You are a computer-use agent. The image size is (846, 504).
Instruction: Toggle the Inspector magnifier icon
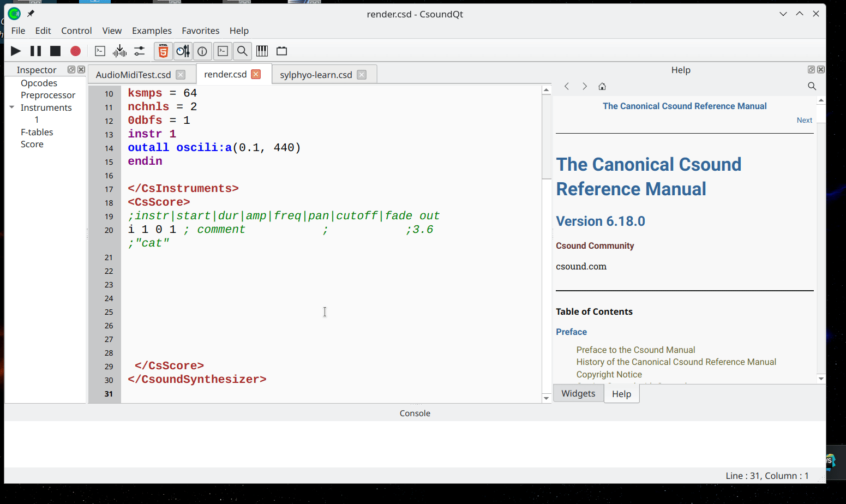coord(242,51)
